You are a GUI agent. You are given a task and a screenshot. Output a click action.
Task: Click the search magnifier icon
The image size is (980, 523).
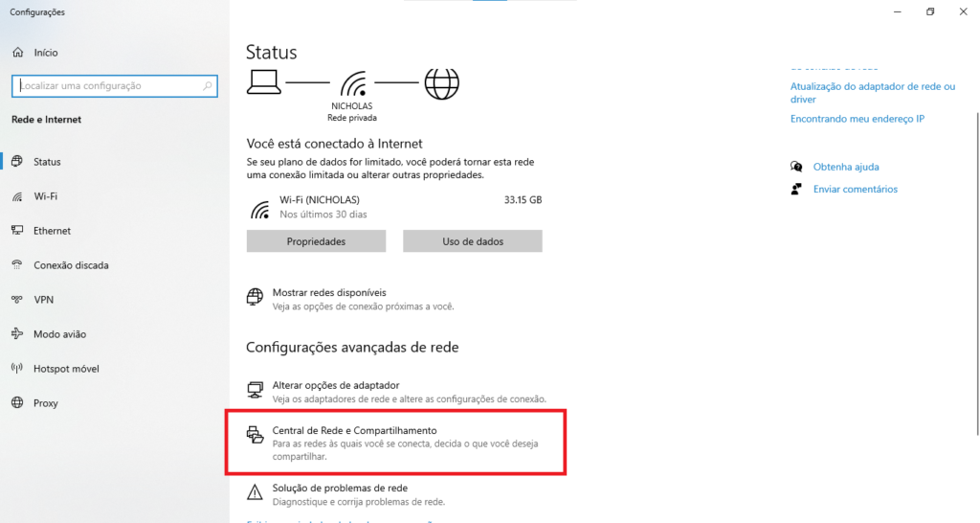point(208,85)
